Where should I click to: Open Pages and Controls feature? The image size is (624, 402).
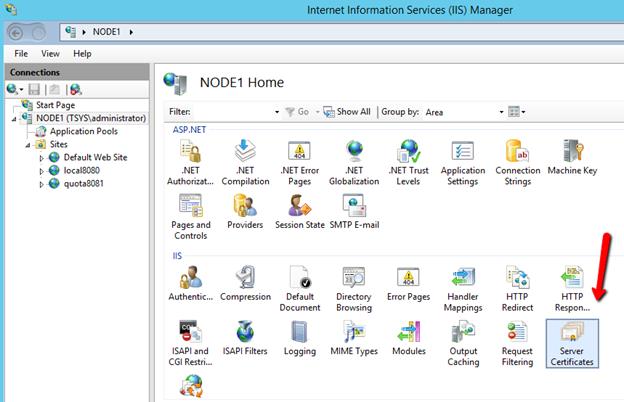pos(191,217)
